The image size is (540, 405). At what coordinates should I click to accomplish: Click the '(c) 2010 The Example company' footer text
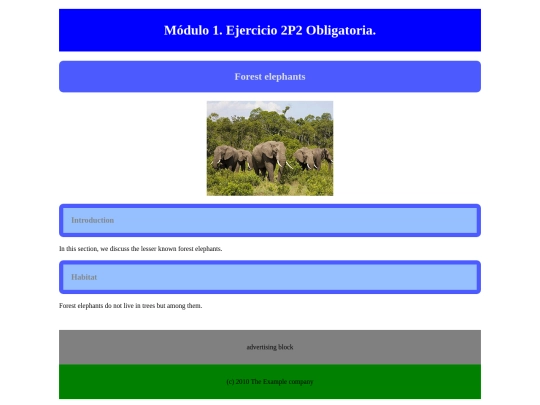tap(270, 382)
